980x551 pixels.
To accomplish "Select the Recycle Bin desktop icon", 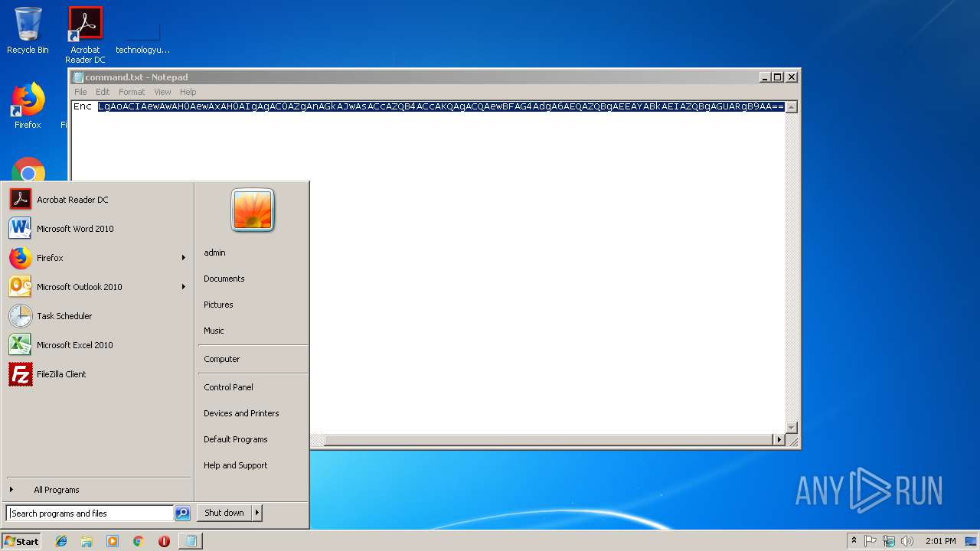I will tap(28, 31).
